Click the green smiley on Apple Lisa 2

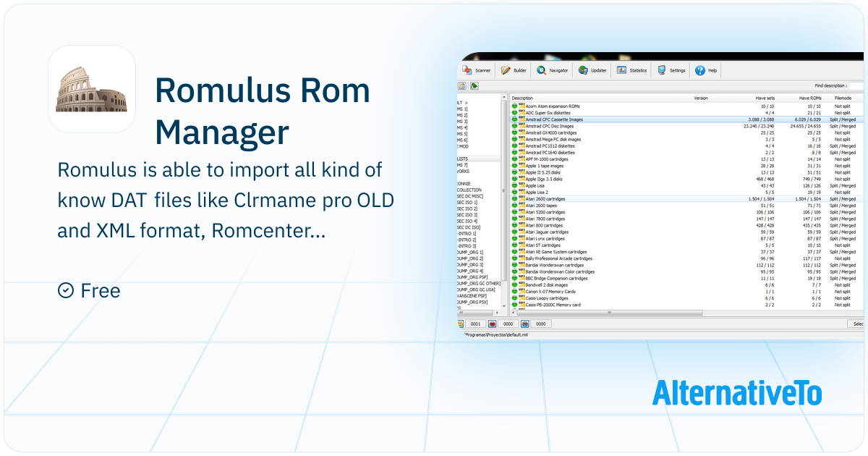coord(514,192)
